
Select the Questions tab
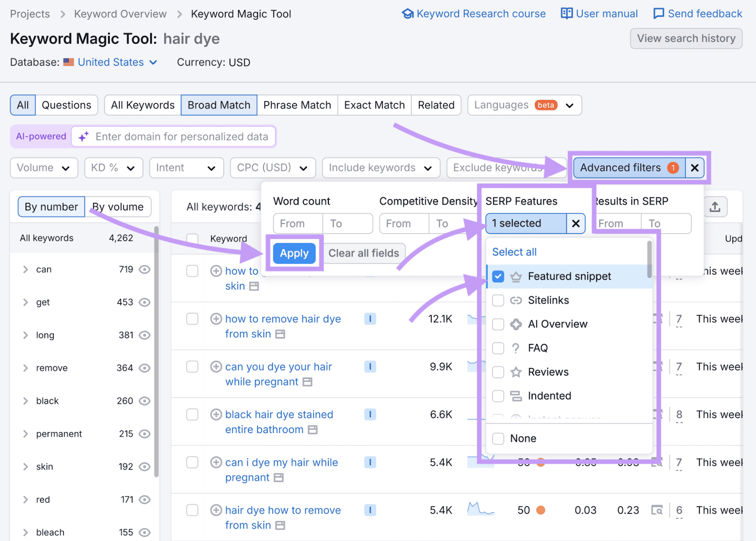[66, 105]
